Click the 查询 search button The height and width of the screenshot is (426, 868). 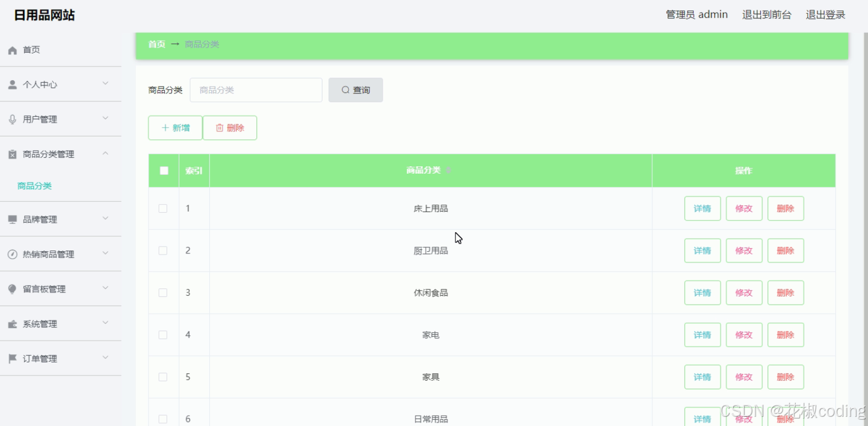point(356,90)
